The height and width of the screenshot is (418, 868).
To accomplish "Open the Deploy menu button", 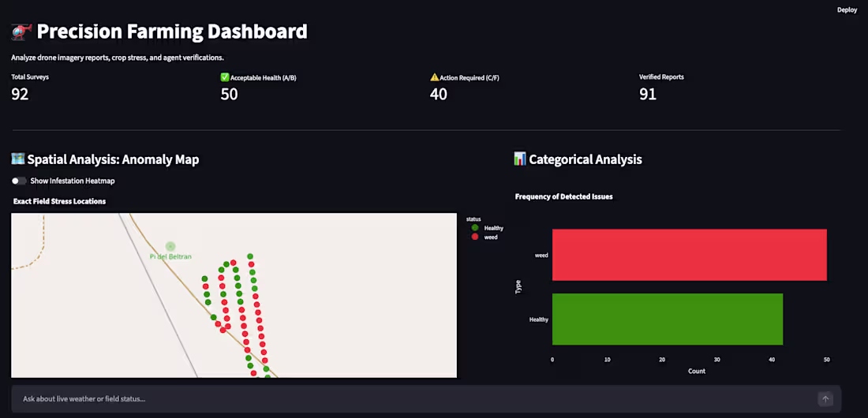I will [x=847, y=10].
